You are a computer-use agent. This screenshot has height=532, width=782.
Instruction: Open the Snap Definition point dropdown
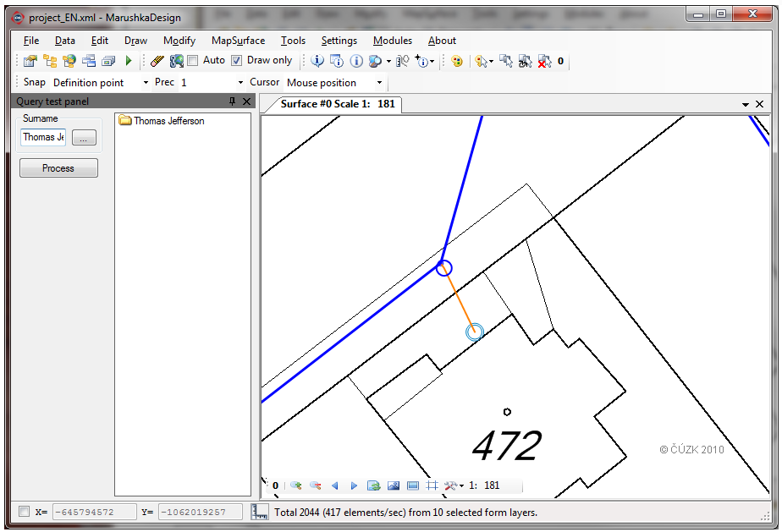146,82
